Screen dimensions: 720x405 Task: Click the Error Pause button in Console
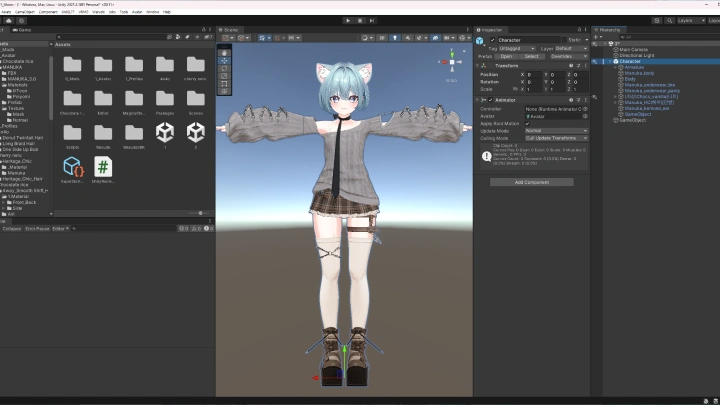pos(37,229)
